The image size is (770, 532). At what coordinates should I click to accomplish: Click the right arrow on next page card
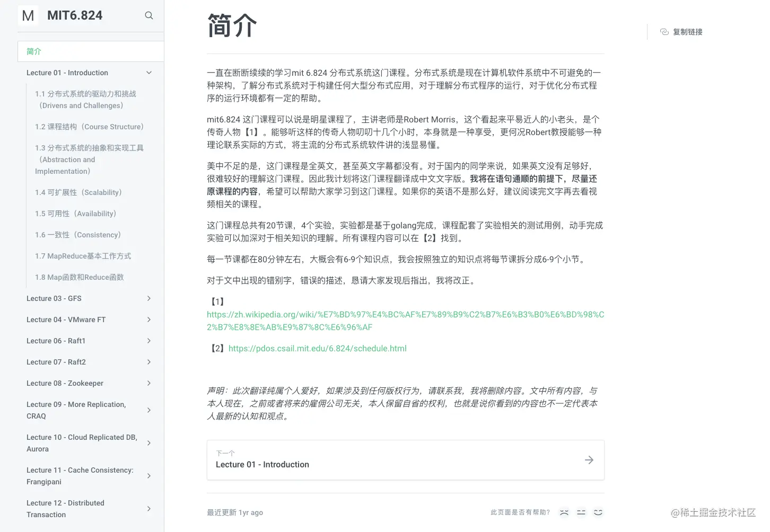pos(589,460)
